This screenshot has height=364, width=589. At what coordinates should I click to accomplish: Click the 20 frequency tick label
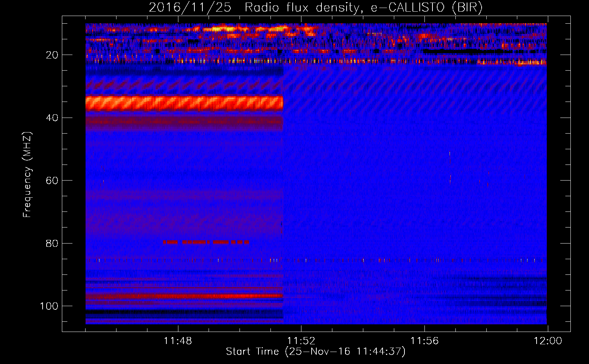[52, 55]
